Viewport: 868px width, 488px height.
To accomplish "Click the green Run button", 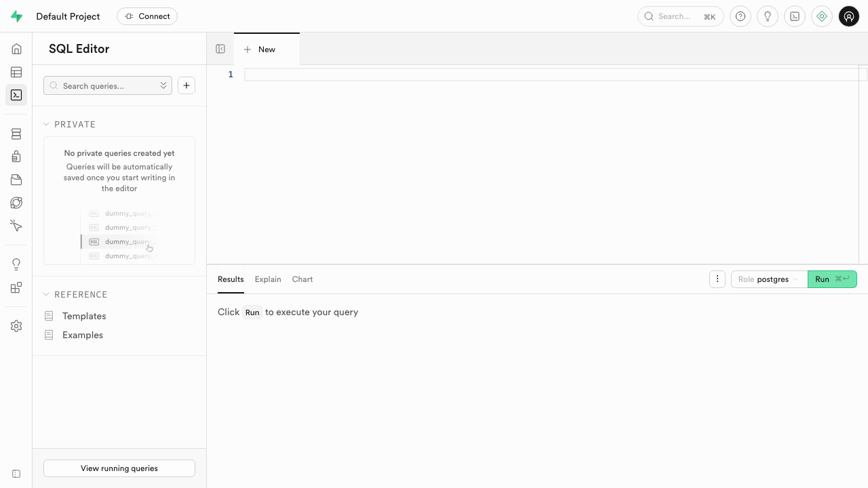I will 832,279.
